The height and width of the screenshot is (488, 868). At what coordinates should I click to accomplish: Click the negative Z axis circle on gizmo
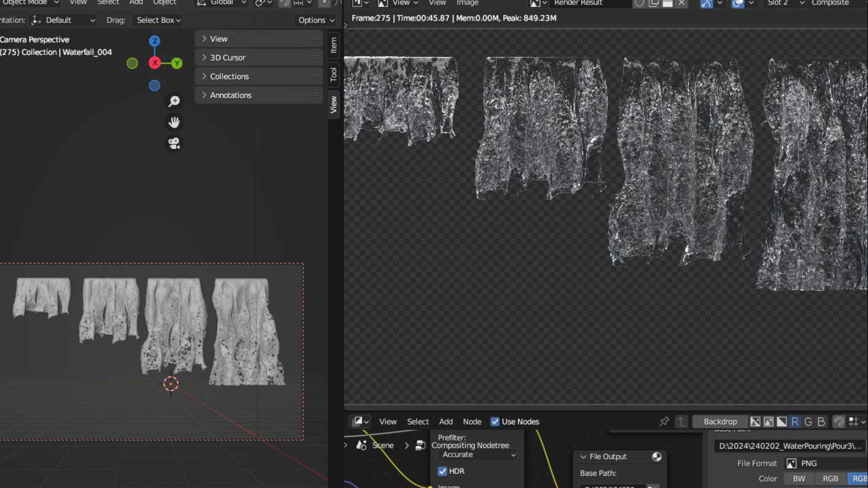tap(155, 85)
